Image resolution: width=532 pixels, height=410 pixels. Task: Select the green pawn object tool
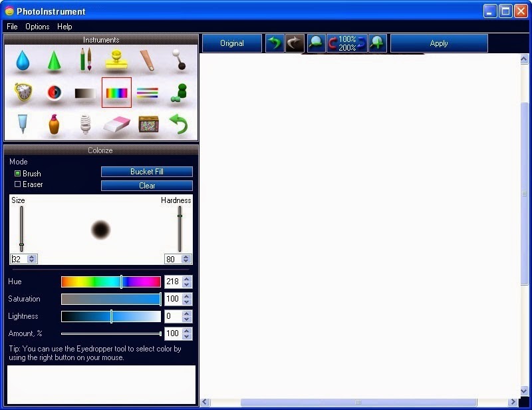pos(180,93)
